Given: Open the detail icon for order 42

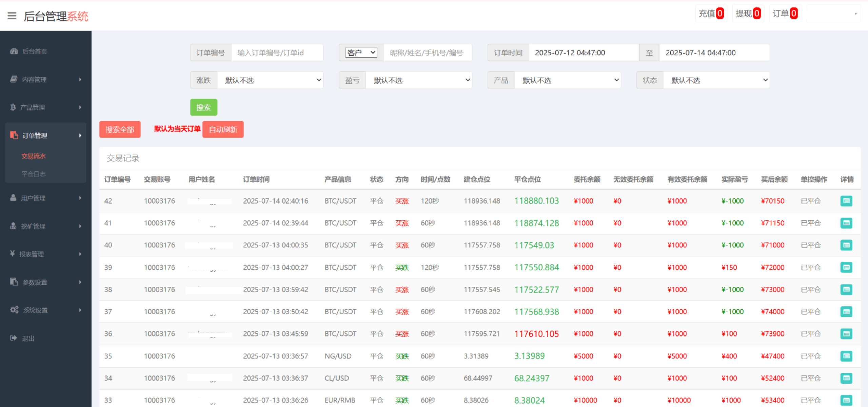Looking at the screenshot, I should (846, 201).
